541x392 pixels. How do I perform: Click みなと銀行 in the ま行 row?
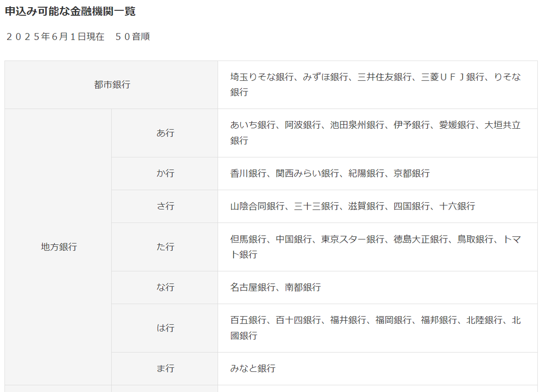pyautogui.click(x=253, y=369)
